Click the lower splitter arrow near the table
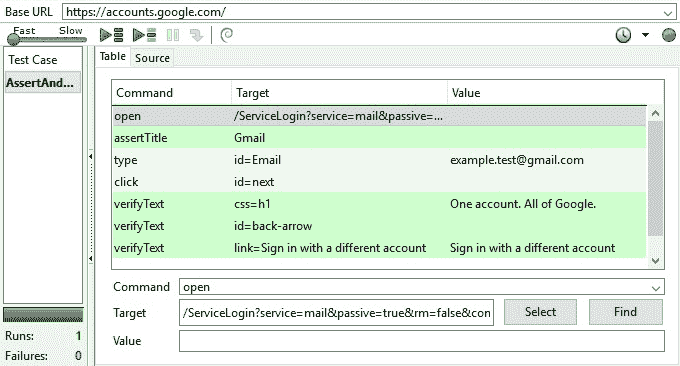 pos(91,259)
